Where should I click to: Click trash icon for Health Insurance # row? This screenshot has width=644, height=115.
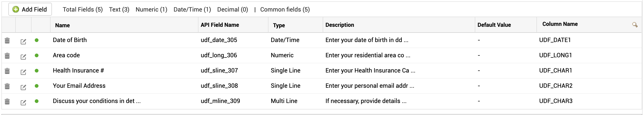[7, 71]
